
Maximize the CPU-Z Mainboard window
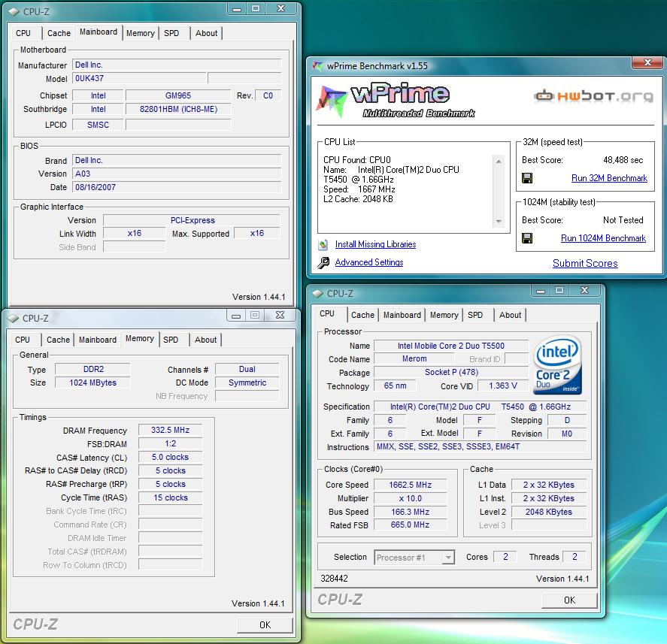[x=255, y=8]
